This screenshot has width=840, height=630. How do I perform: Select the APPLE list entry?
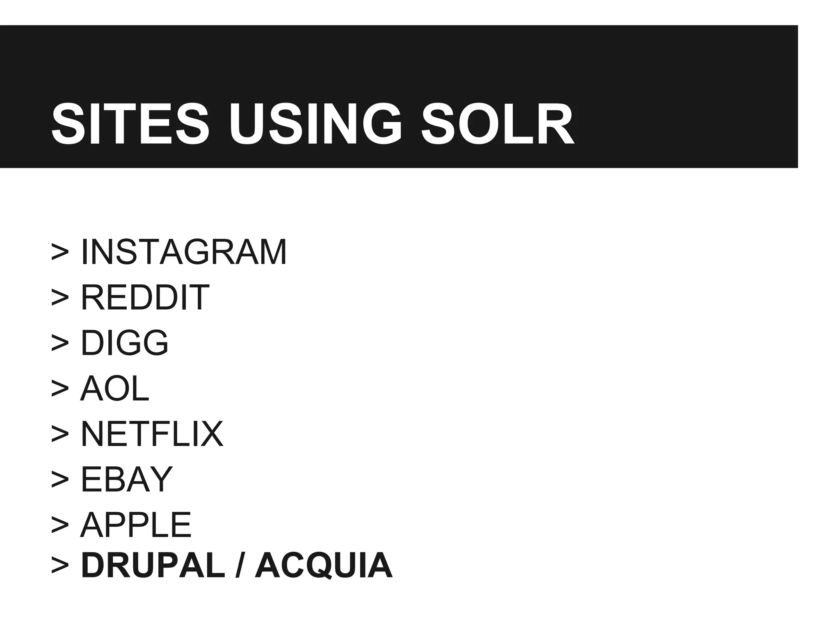click(x=136, y=525)
